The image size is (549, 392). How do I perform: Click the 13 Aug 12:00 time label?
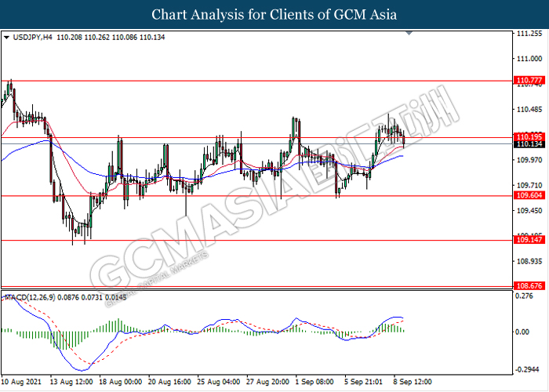(71, 382)
